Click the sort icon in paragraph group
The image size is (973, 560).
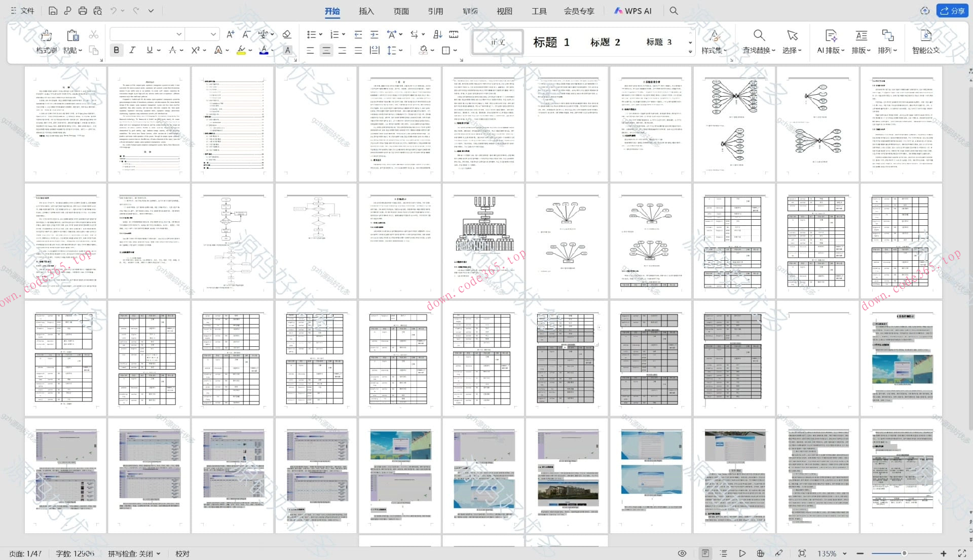pyautogui.click(x=437, y=34)
